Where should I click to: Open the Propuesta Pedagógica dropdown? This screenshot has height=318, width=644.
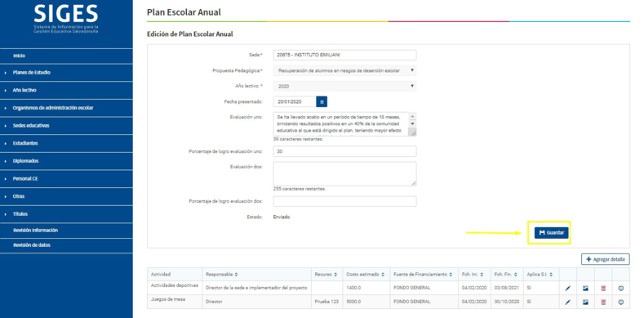(345, 71)
